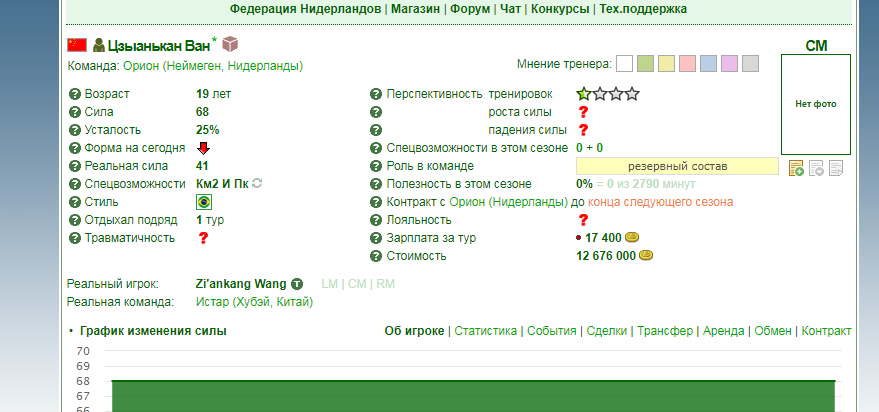Click the add note icon with green plus

796,168
